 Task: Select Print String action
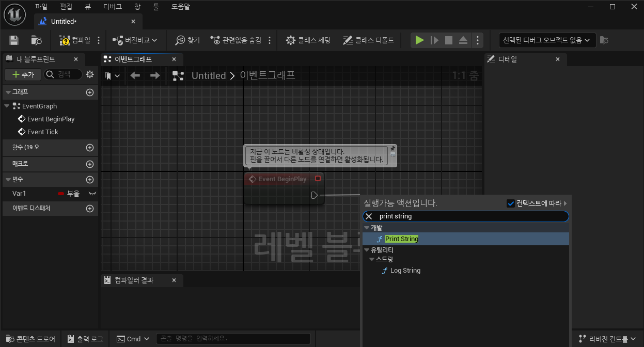[465, 239]
